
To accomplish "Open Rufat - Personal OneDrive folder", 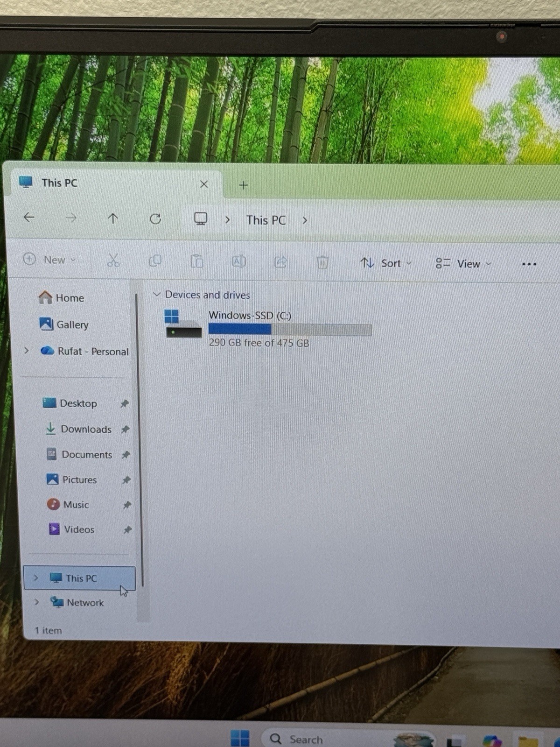I will point(84,351).
